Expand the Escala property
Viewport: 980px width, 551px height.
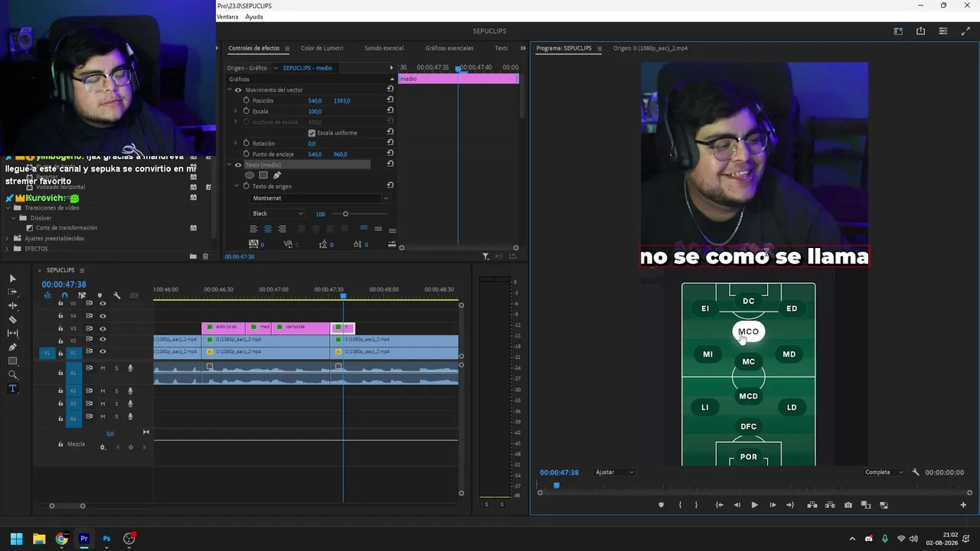(x=236, y=111)
